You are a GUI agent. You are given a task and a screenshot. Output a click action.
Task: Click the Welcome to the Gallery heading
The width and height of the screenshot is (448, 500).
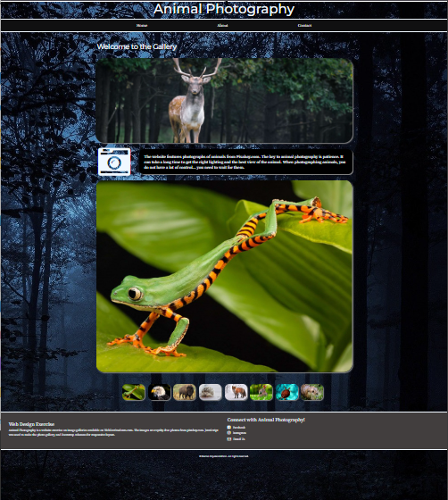[x=137, y=46]
